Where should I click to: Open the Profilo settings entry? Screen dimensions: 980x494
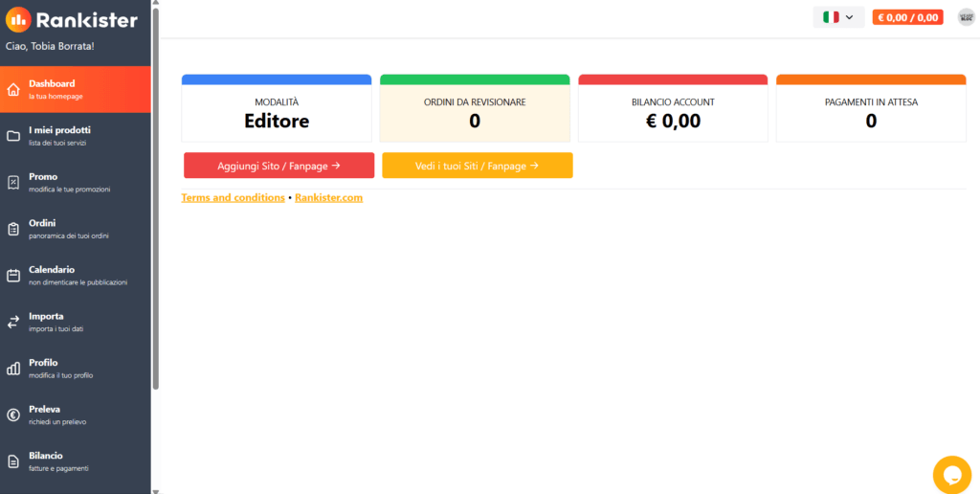click(x=75, y=369)
